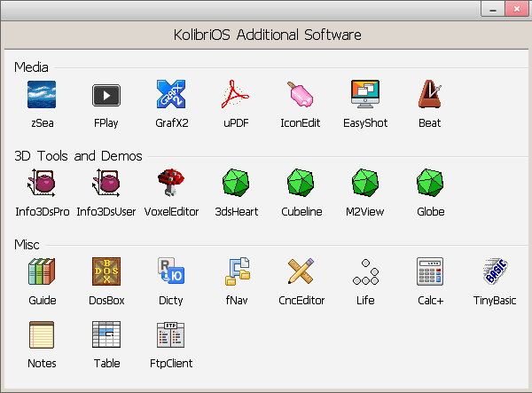The width and height of the screenshot is (532, 393).
Task: Launch FPlay media player
Action: point(106,94)
